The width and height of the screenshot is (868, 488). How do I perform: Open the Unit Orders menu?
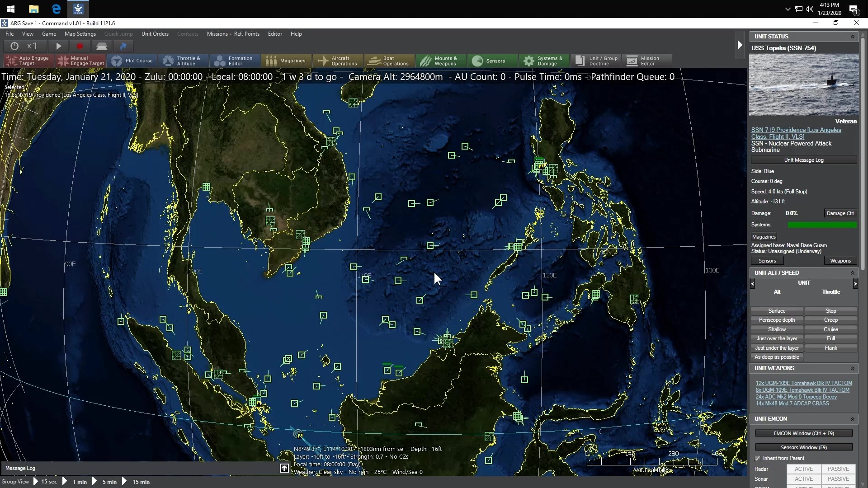pyautogui.click(x=155, y=34)
